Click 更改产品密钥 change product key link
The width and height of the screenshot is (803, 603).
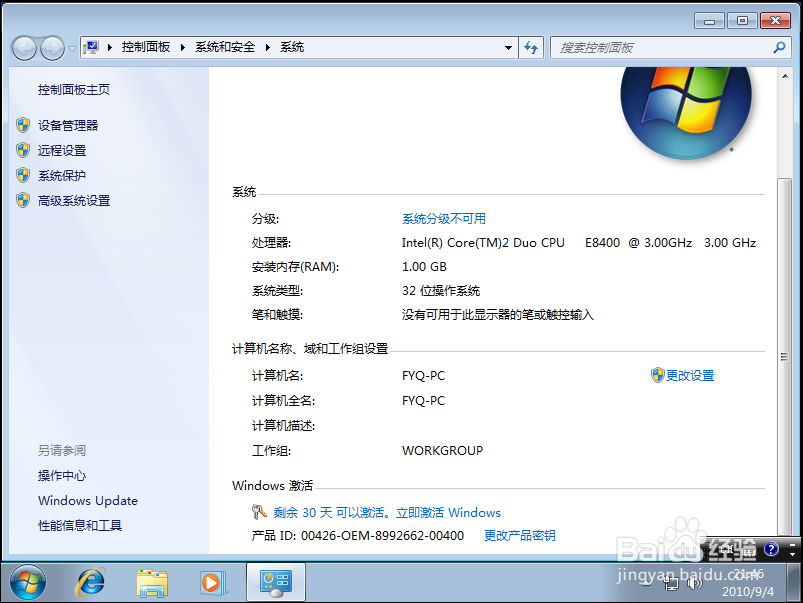[520, 536]
